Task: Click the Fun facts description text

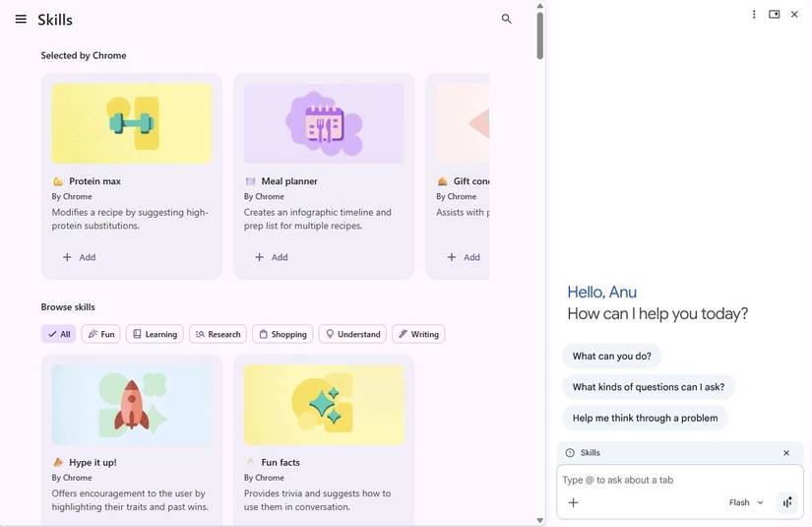Action: [318, 500]
